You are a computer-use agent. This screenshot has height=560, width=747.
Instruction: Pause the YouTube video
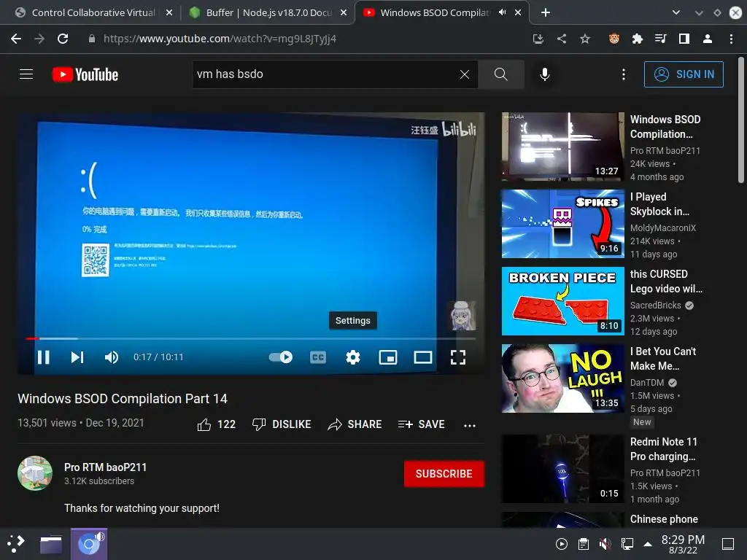[43, 357]
